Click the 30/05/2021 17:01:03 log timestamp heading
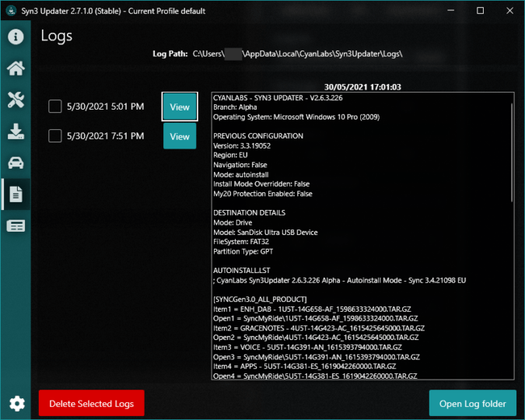 [362, 87]
